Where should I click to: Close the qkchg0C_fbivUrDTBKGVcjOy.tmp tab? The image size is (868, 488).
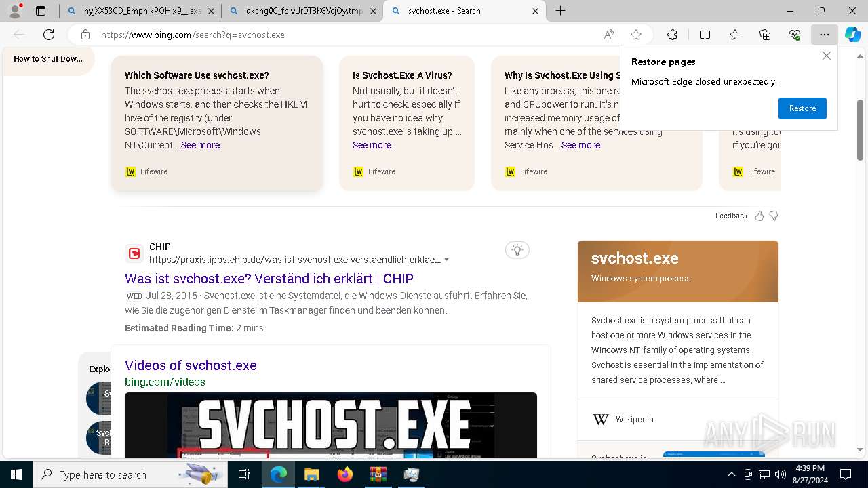pyautogui.click(x=374, y=11)
